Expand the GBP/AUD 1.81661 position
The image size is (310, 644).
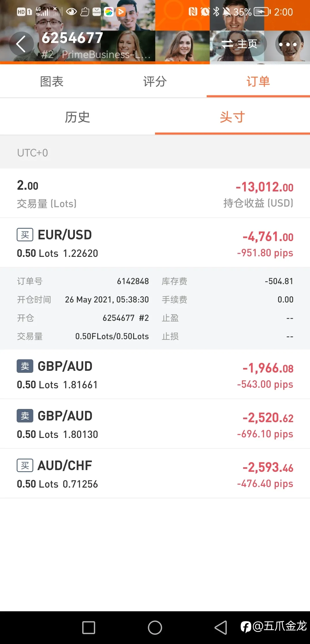155,374
